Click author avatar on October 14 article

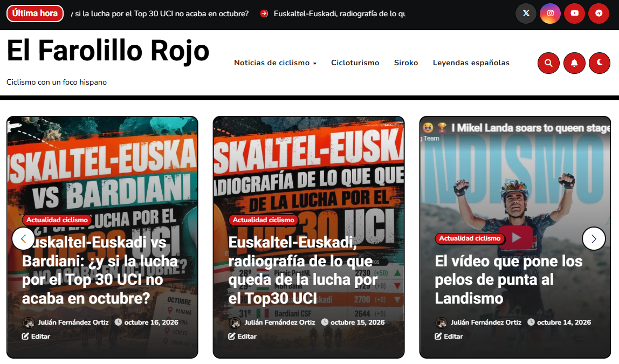click(442, 322)
